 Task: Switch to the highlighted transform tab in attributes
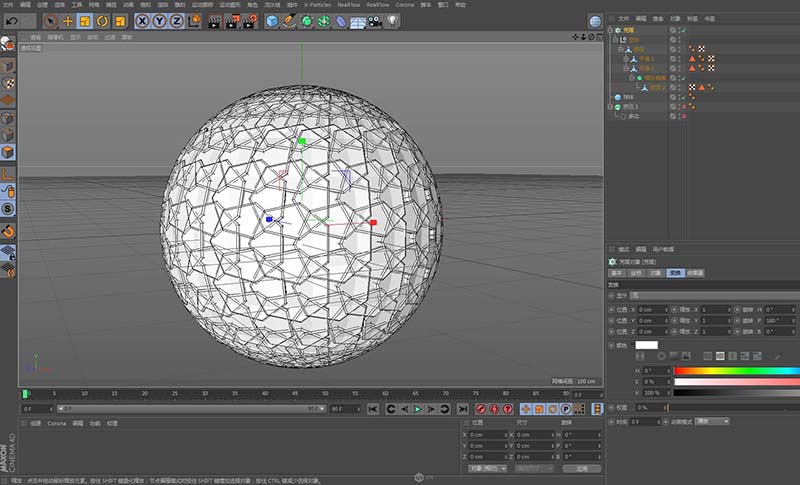click(675, 272)
